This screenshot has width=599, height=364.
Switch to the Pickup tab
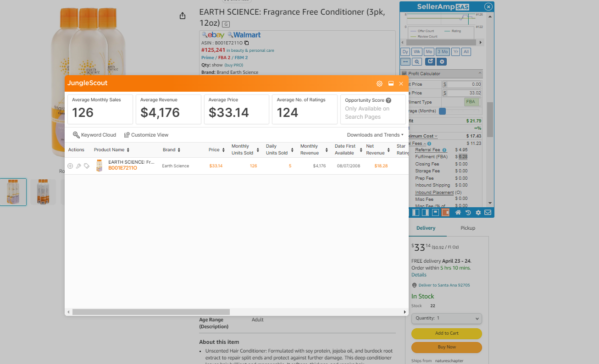pos(468,228)
